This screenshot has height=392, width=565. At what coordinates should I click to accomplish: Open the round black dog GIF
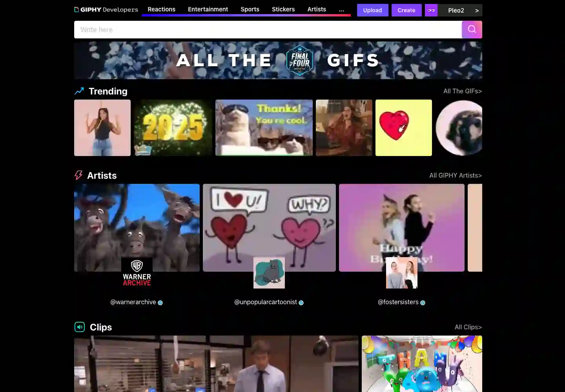pos(459,128)
